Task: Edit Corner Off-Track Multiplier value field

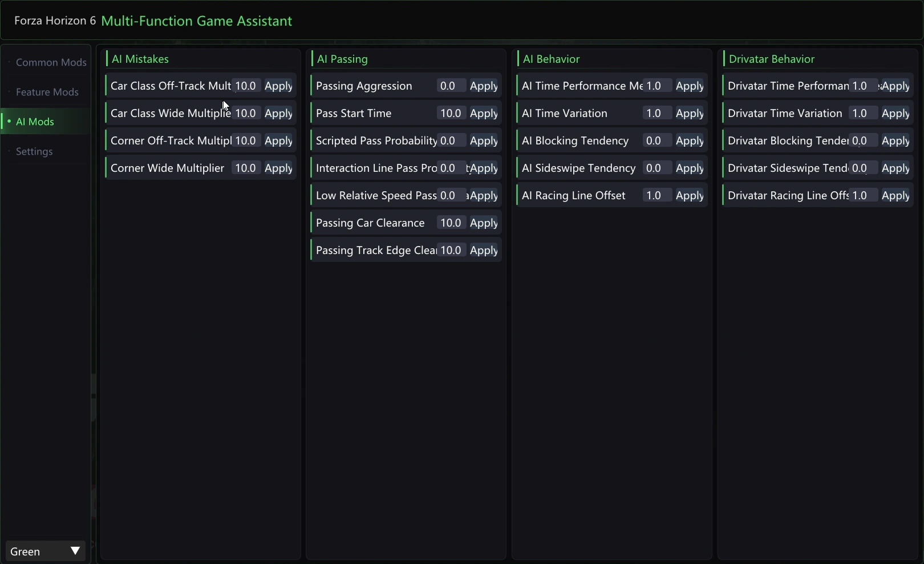Action: tap(246, 140)
